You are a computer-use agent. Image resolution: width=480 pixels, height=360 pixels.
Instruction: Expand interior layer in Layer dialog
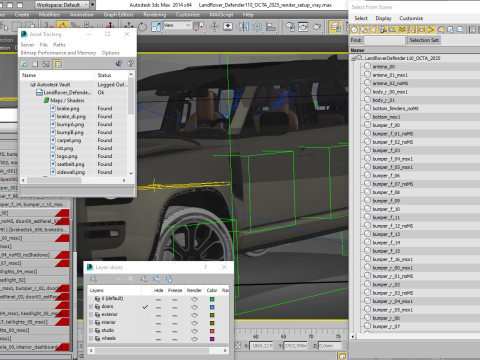click(91, 323)
